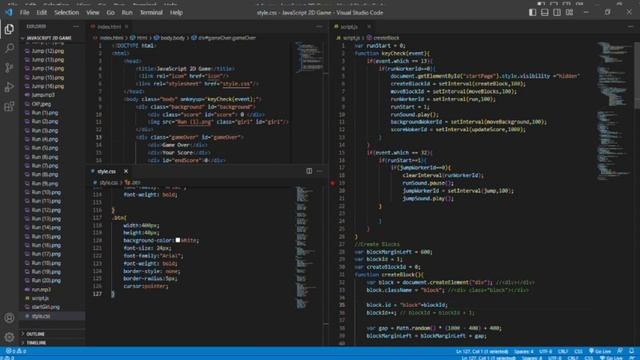Click the notifications bell in status bar
Image resolution: width=640 pixels, height=360 pixels.
pos(631,351)
